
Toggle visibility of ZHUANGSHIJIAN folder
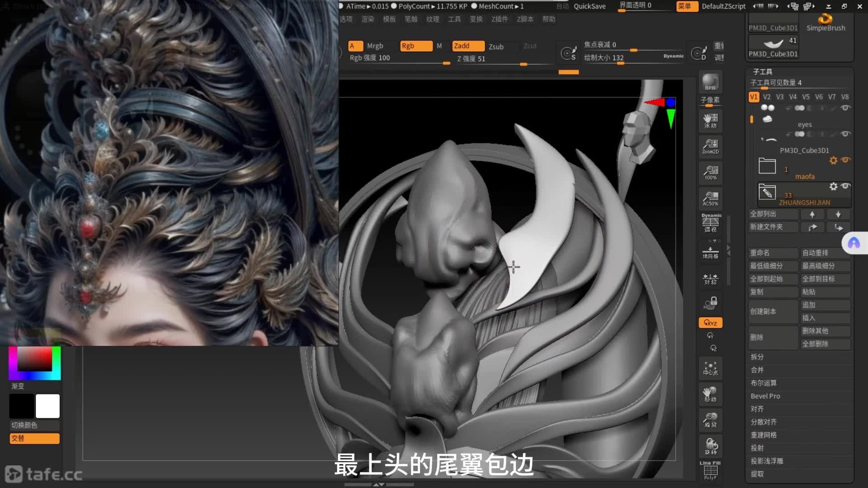[845, 186]
